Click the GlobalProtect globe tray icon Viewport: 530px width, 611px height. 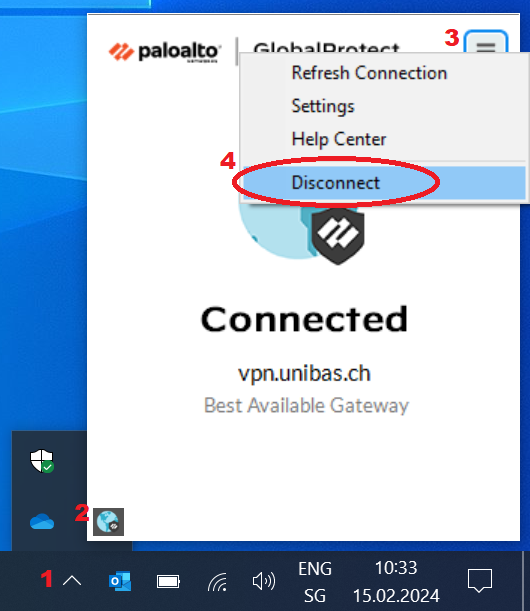coord(108,522)
